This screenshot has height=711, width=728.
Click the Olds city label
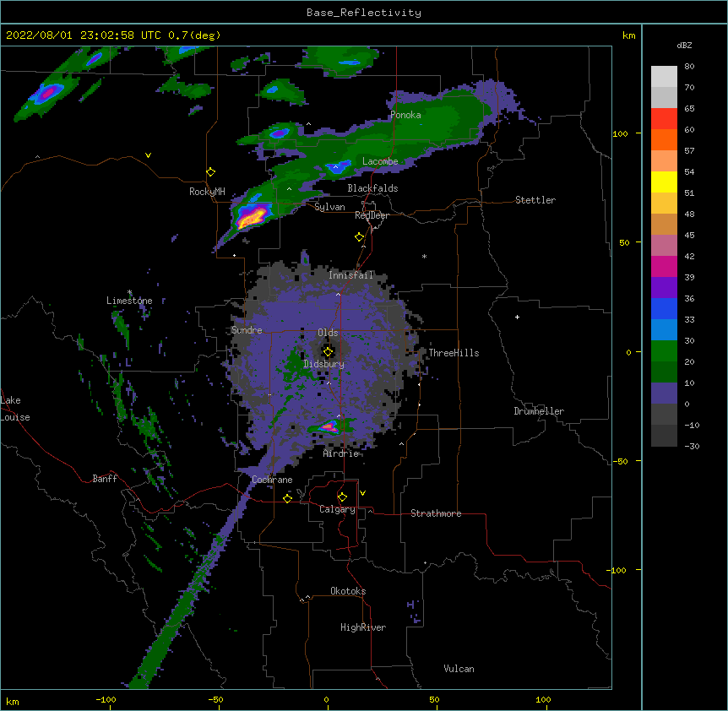pos(328,333)
